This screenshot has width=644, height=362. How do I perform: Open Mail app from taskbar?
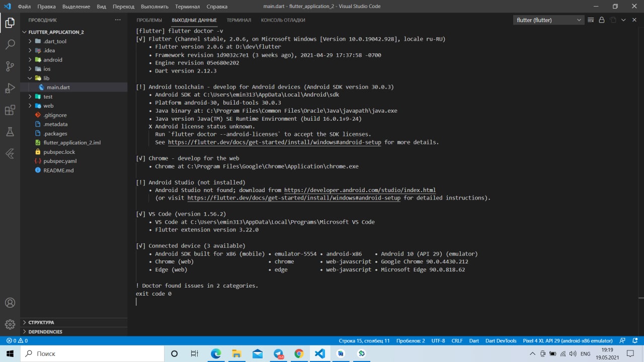258,353
